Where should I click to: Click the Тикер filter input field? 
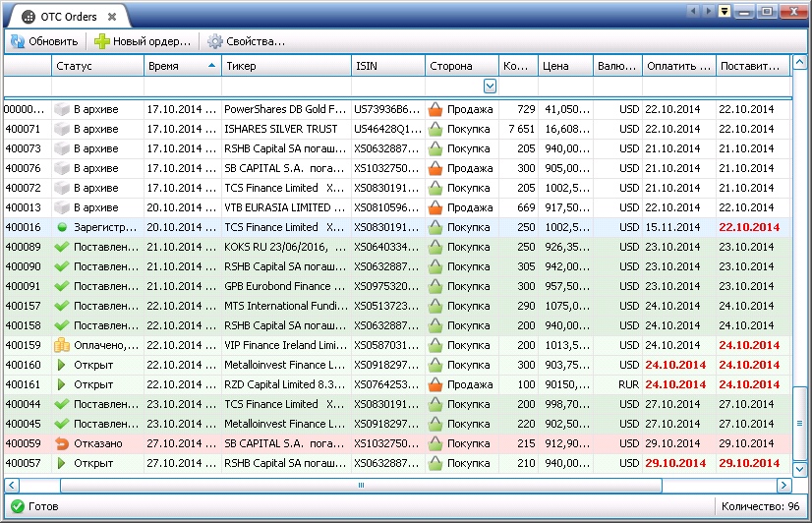click(286, 86)
